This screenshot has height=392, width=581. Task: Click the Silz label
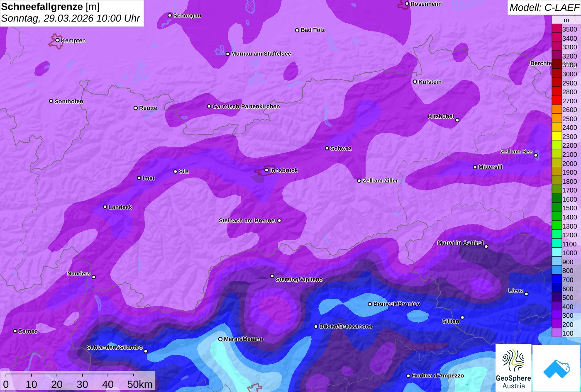pos(184,172)
